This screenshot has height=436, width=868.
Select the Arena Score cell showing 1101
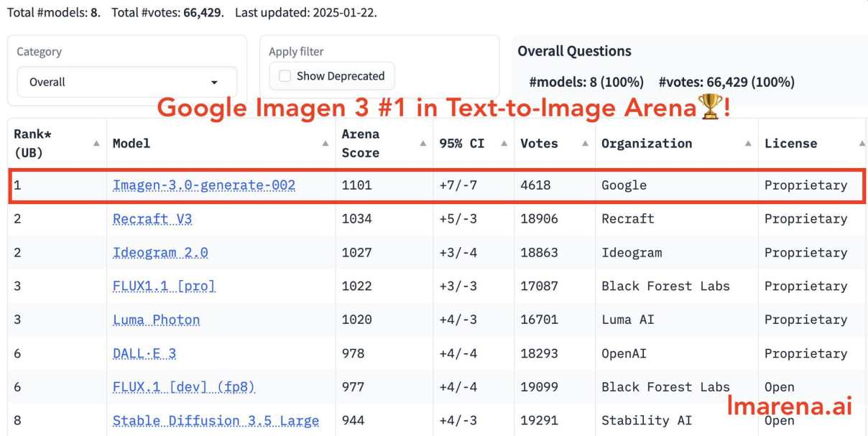pos(357,185)
